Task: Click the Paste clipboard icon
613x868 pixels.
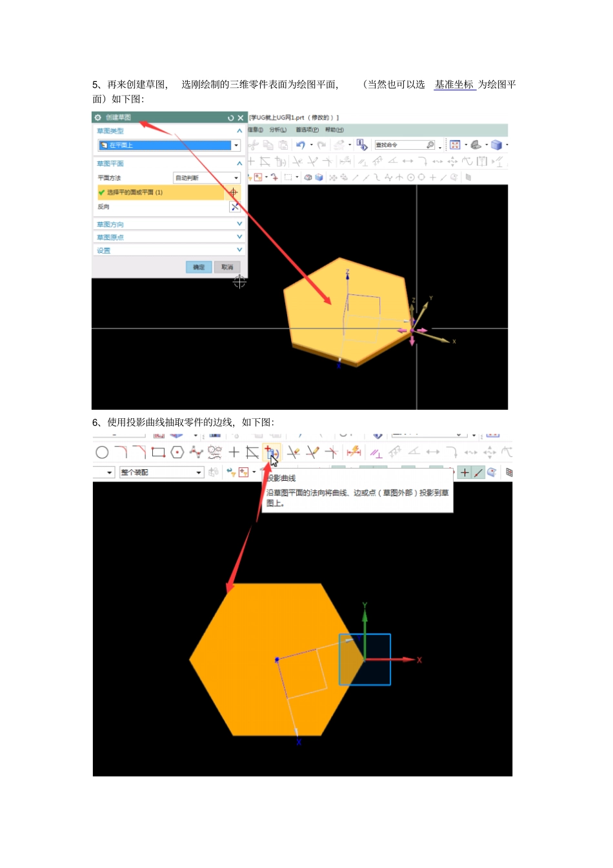Action: coord(283,145)
